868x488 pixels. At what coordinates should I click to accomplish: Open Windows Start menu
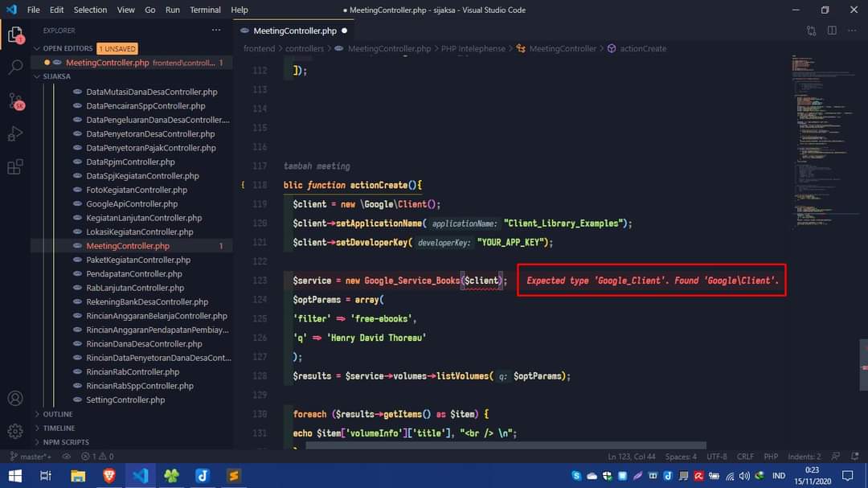[x=15, y=476]
